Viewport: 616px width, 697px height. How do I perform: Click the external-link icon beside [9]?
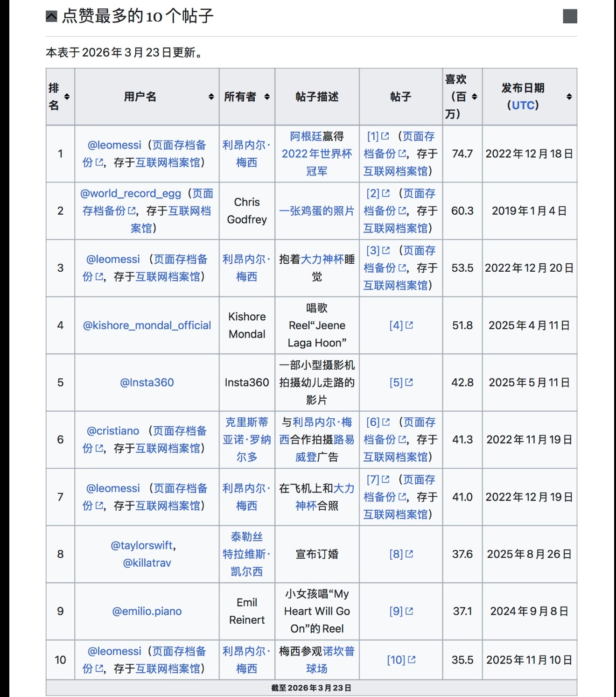point(410,612)
